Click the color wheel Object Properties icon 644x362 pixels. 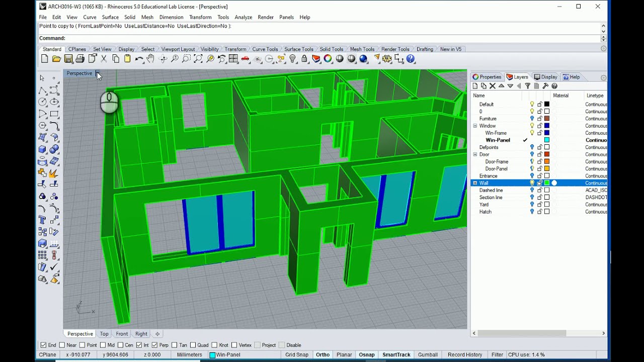pyautogui.click(x=328, y=59)
